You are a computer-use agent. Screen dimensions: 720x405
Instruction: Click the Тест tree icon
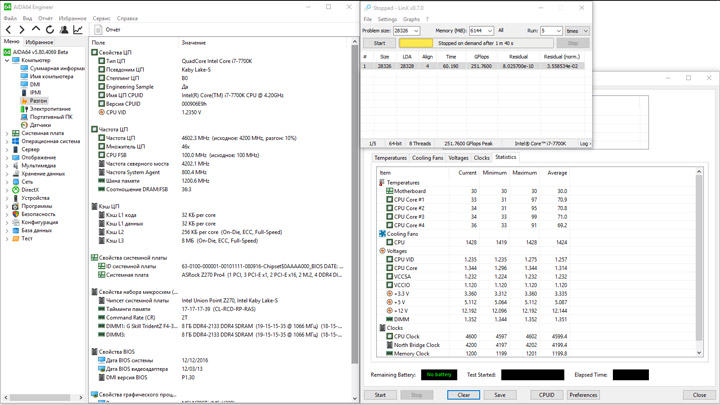click(x=16, y=238)
